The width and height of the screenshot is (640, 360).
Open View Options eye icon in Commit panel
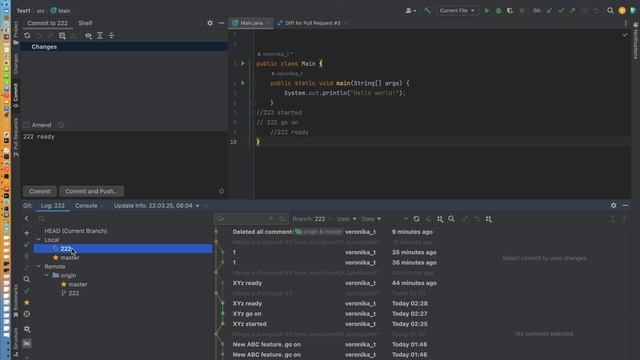point(88,36)
